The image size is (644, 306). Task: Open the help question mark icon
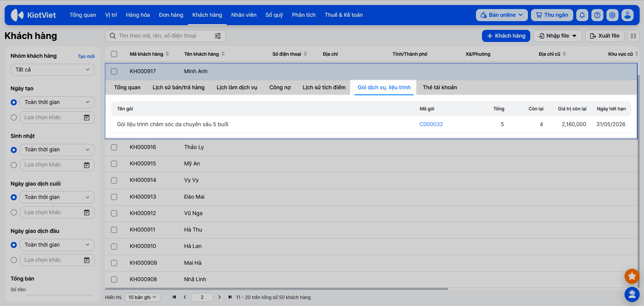(x=597, y=15)
